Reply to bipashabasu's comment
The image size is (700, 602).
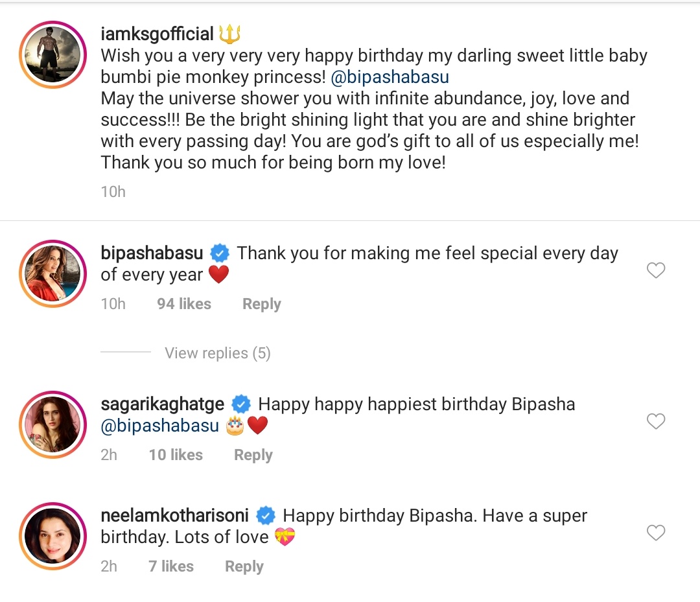click(261, 304)
